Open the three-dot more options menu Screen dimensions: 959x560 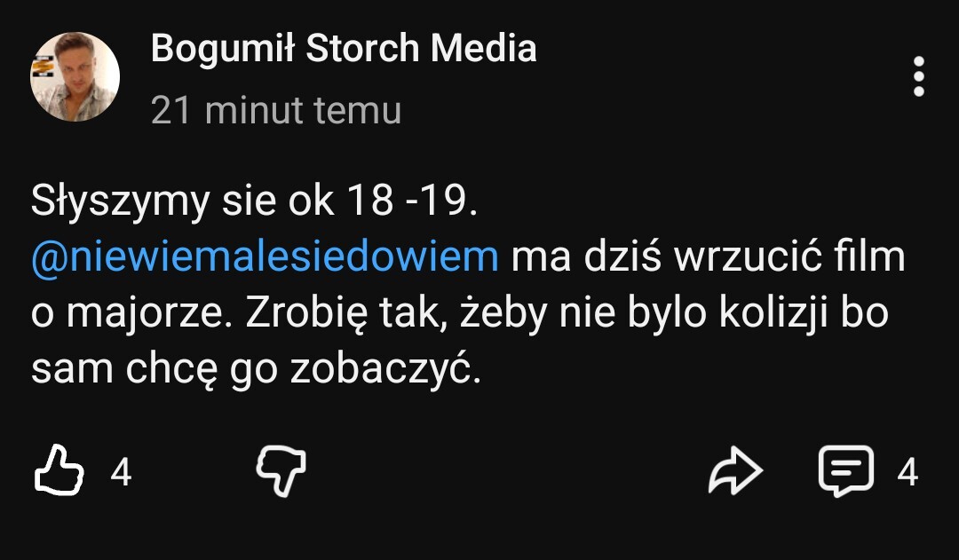click(919, 77)
